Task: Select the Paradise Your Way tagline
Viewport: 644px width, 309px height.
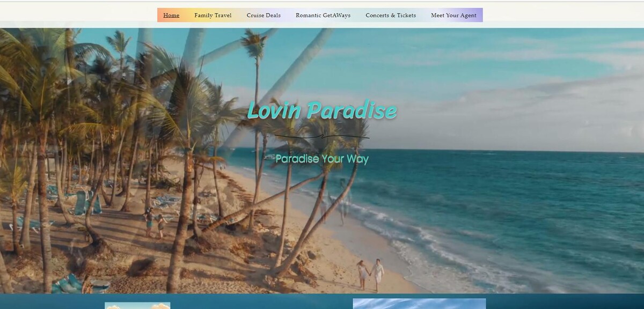Action: 321,159
